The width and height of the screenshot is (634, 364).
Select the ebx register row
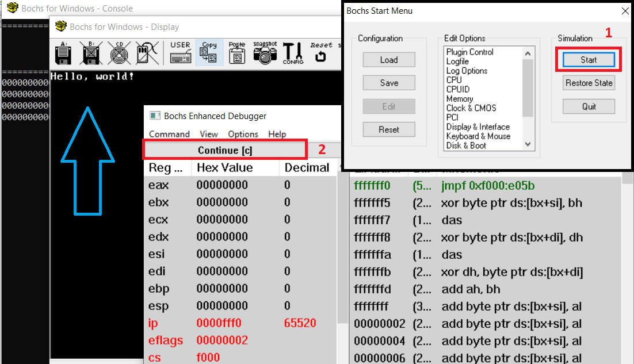click(x=240, y=202)
